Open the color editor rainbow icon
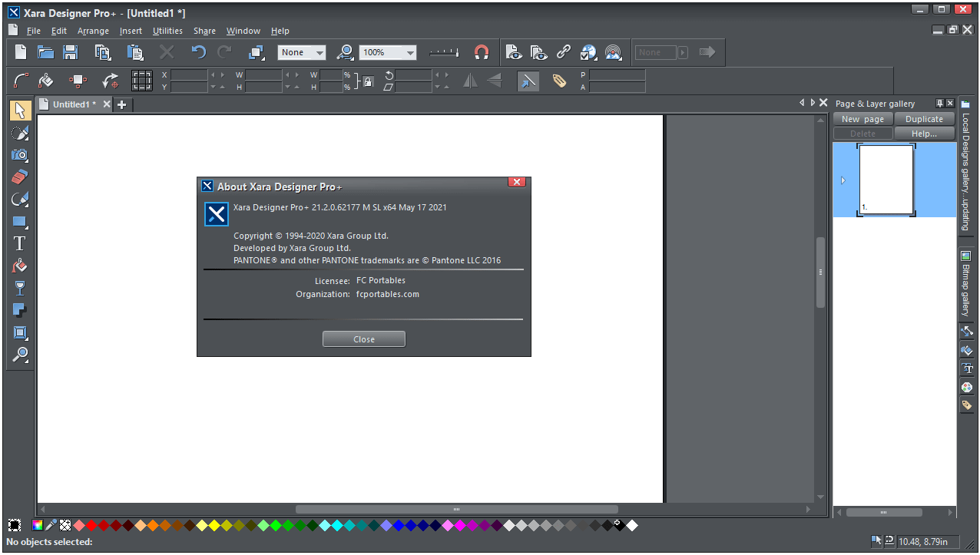The height and width of the screenshot is (555, 980). pyautogui.click(x=37, y=526)
